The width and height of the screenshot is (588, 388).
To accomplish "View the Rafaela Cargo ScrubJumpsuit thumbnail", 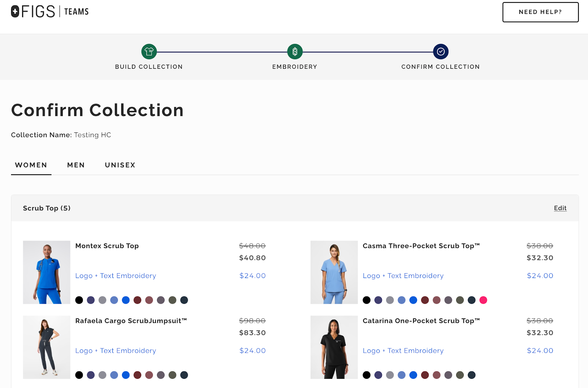I will (x=47, y=347).
